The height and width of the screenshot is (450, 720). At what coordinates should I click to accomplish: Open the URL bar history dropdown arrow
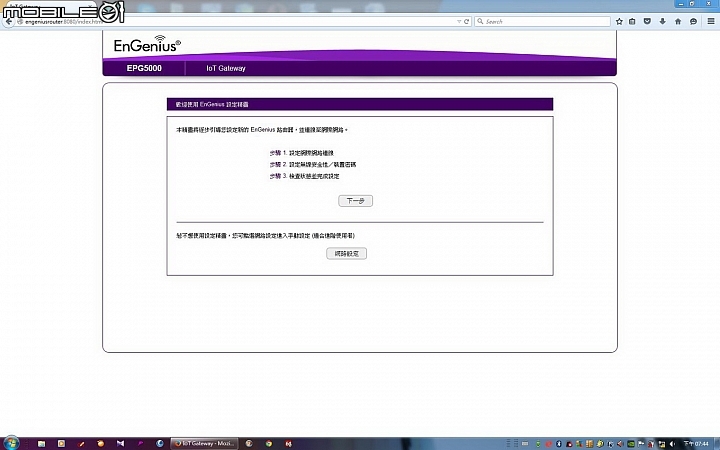point(459,22)
